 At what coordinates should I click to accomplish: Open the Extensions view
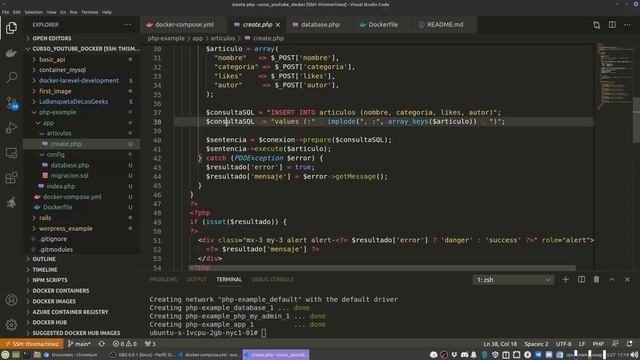pyautogui.click(x=11, y=178)
